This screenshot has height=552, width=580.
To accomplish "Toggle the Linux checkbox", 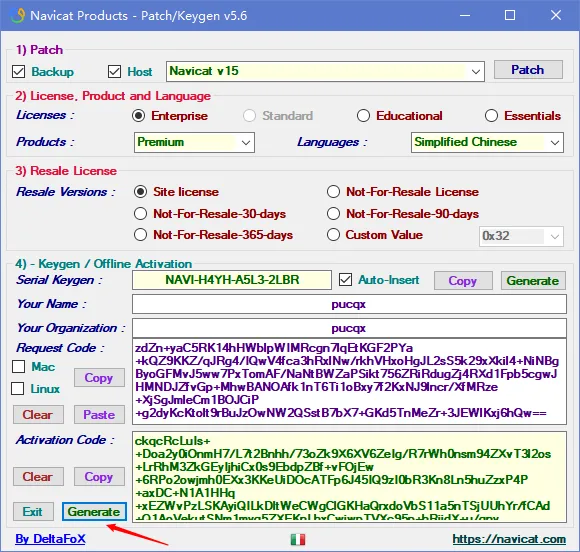I will (17, 388).
